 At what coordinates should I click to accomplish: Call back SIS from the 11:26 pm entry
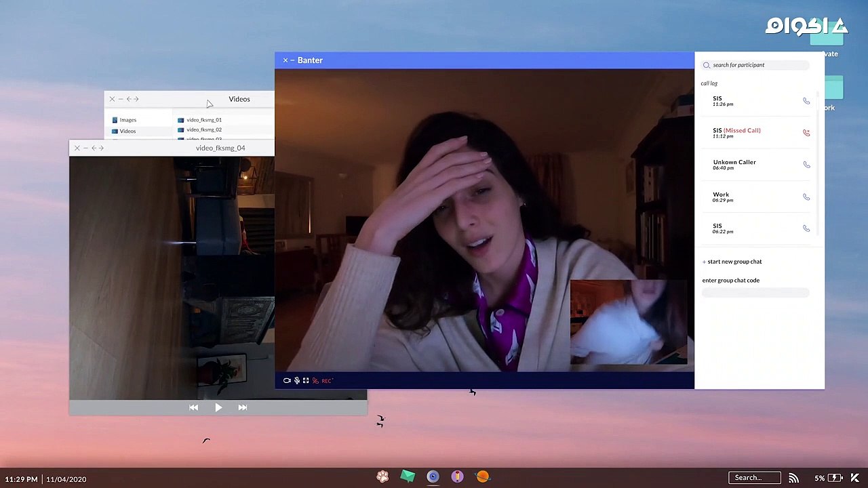tap(806, 101)
